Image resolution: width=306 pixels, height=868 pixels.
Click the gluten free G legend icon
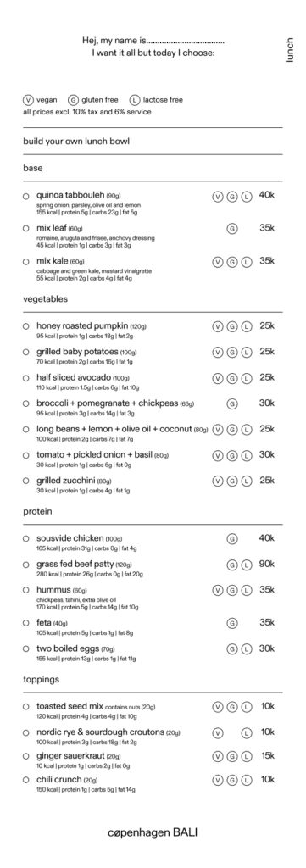tap(73, 100)
